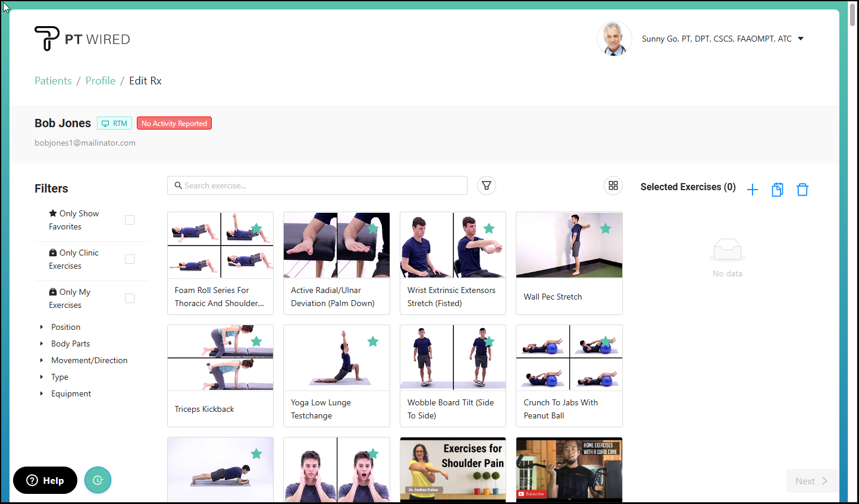
Task: Go to Patients in the breadcrumb
Action: 53,81
